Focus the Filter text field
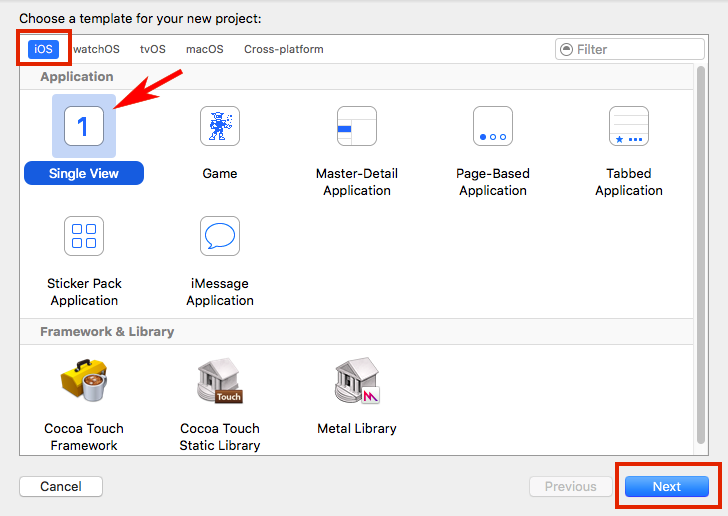This screenshot has width=728, height=516. pos(630,49)
